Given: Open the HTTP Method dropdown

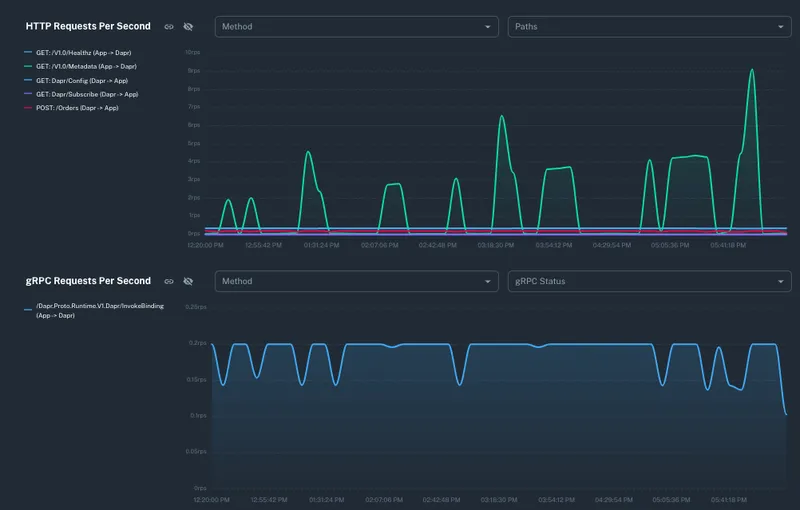Looking at the screenshot, I should click(357, 27).
